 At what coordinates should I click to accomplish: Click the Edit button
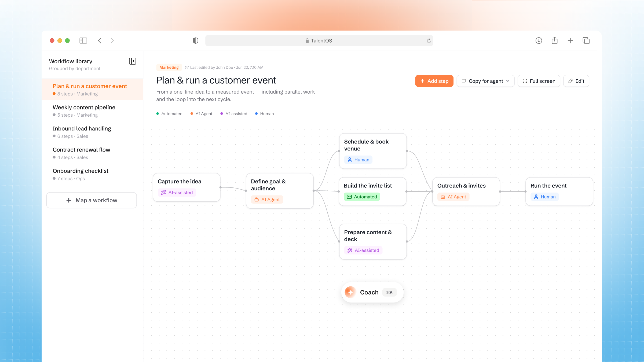(x=576, y=81)
